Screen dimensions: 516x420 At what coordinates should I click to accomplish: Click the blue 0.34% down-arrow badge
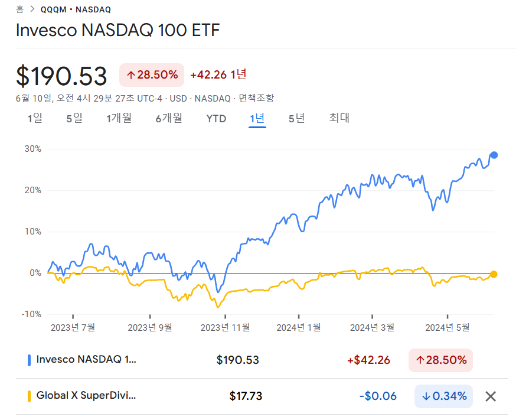443,396
